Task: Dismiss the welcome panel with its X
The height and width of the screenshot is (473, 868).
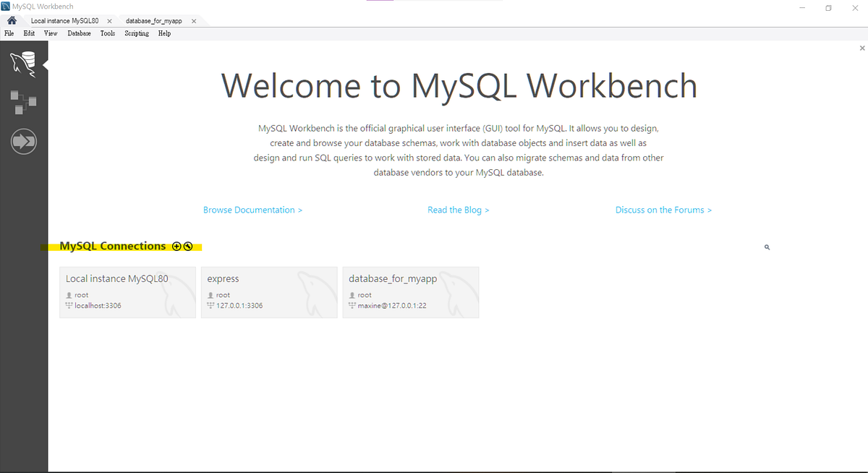Action: [x=862, y=47]
